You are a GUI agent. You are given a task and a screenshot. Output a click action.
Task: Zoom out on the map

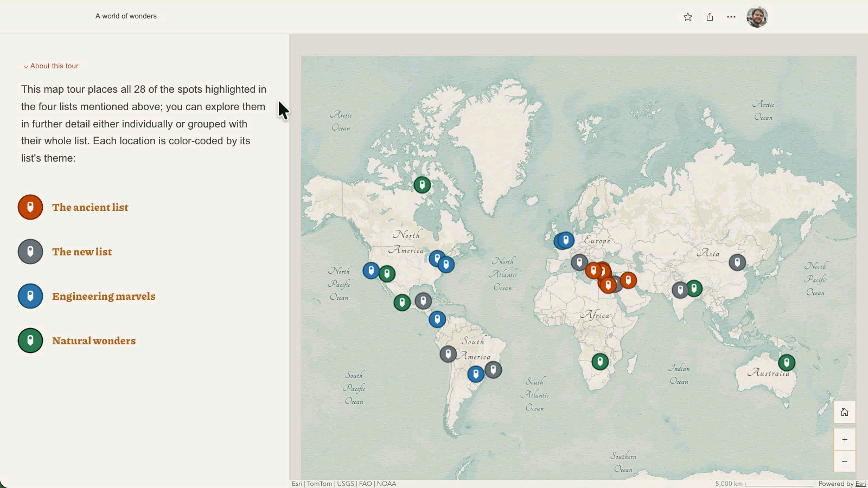[845, 461]
